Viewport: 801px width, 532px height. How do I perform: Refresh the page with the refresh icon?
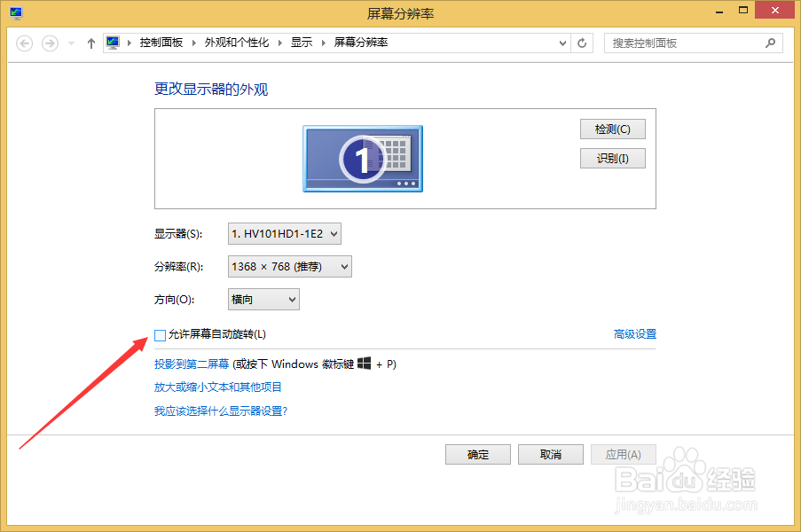tap(583, 43)
